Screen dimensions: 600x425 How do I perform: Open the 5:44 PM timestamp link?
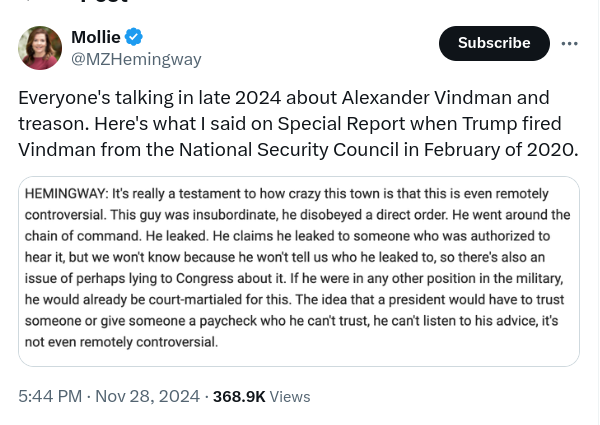[50, 396]
